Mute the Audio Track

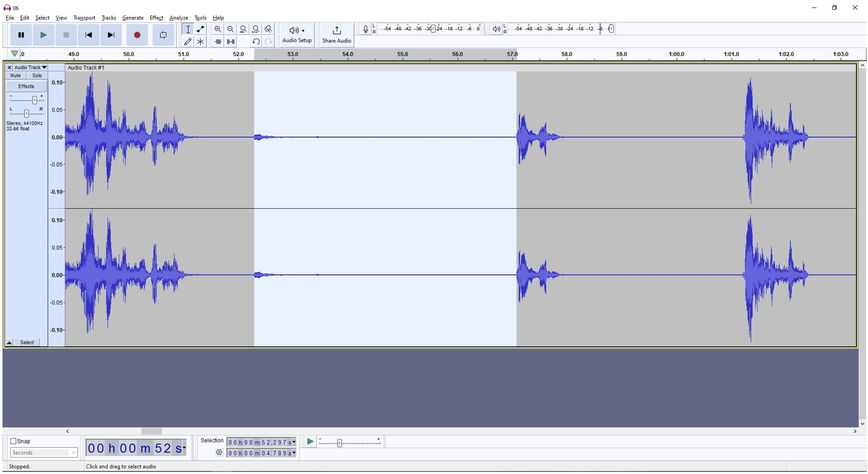15,76
